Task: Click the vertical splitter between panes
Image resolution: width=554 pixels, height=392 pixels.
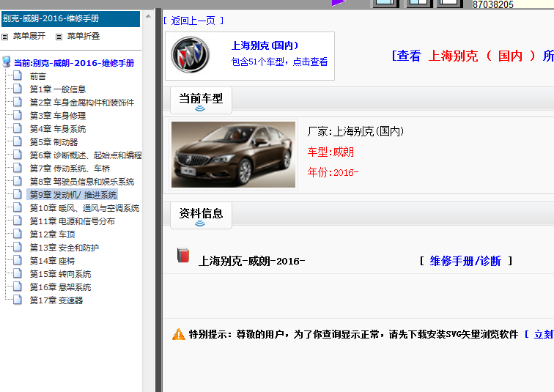Action: tap(158, 200)
